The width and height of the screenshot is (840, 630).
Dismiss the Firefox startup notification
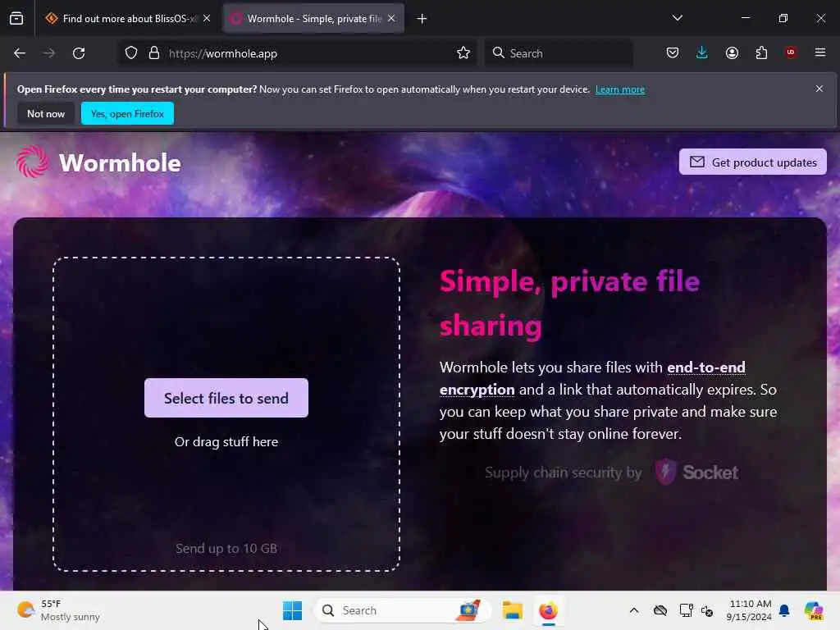tap(819, 89)
